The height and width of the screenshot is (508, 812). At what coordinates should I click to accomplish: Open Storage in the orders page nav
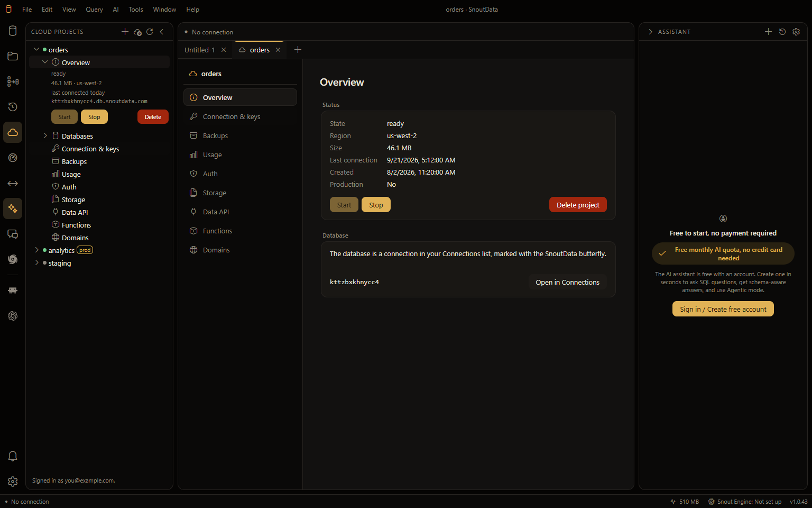click(240, 193)
